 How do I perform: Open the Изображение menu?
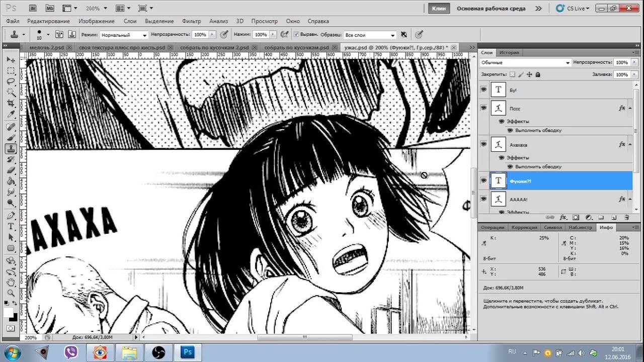[96, 21]
